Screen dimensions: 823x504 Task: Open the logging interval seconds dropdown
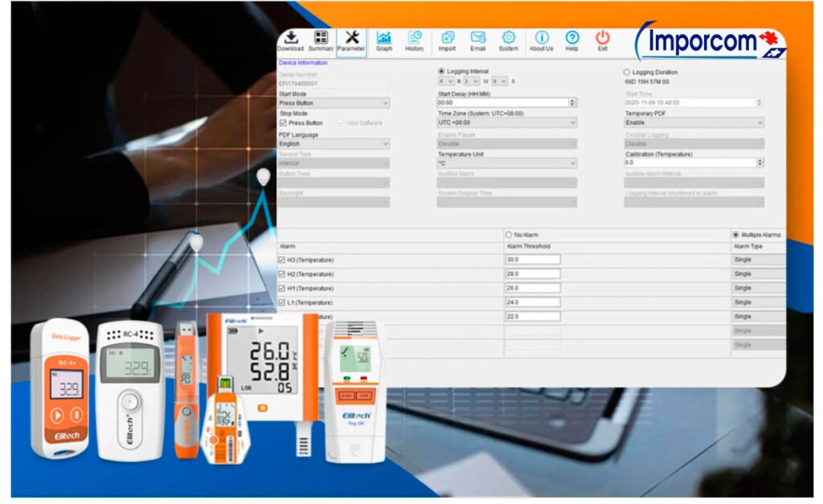click(500, 81)
